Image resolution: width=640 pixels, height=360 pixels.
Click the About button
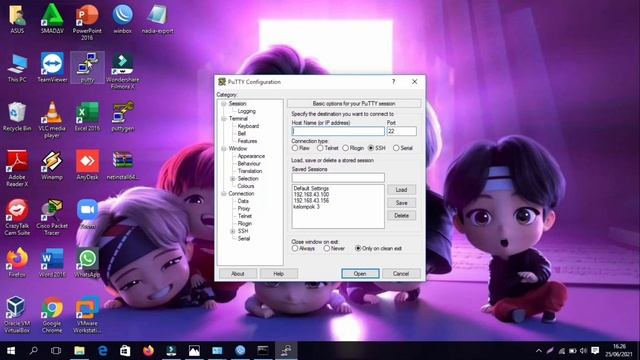238,273
